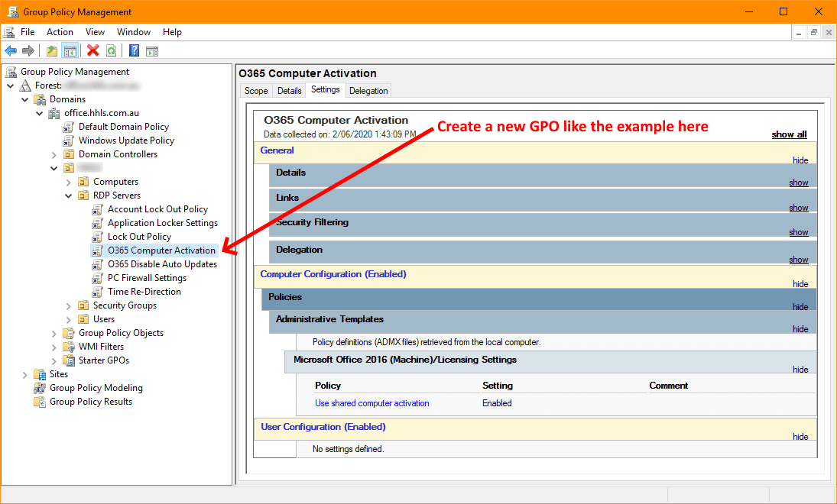Image resolution: width=837 pixels, height=504 pixels.
Task: Click the red X Delete icon
Action: coord(93,51)
